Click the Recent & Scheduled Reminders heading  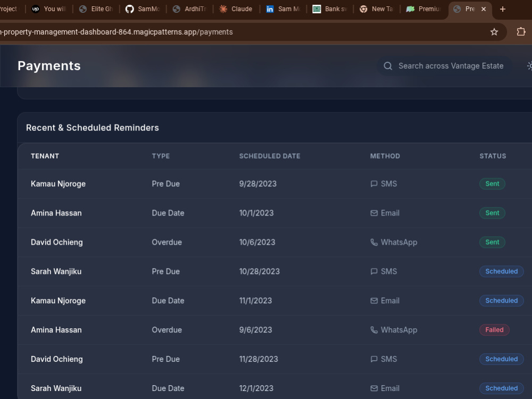[92, 128]
